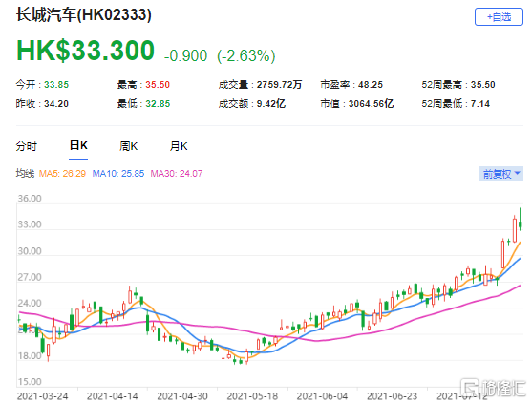The height and width of the screenshot is (404, 532).
Task: Click the MA10: 25.85 indicator label
Action: coord(118,174)
